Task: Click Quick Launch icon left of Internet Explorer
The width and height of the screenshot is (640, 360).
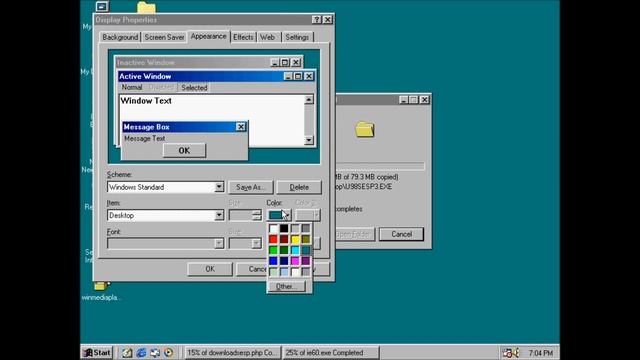Action: click(127, 353)
